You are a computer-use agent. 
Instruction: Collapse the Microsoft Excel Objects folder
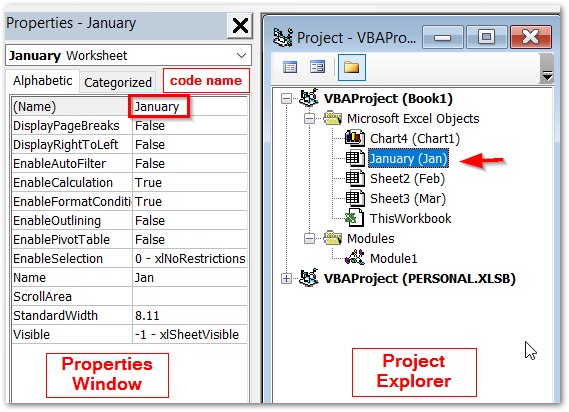click(309, 119)
